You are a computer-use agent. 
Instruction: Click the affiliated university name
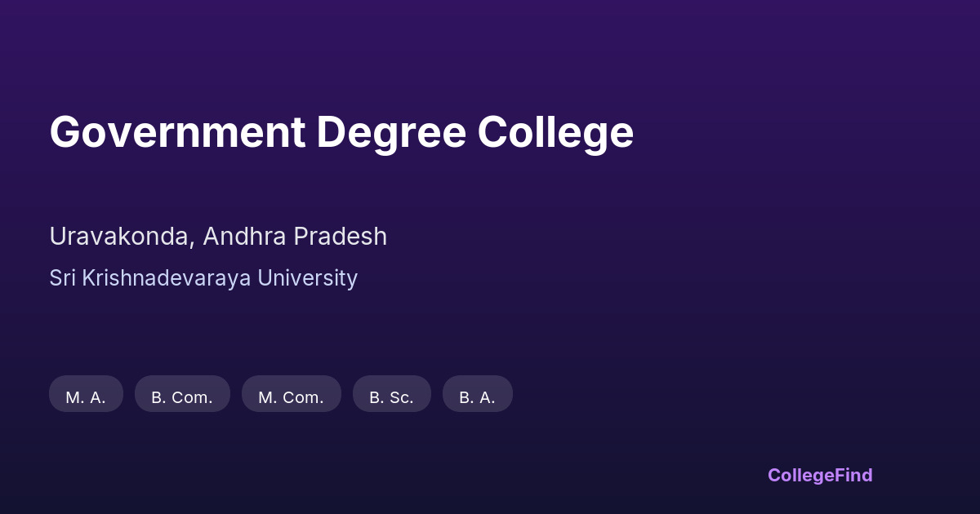203,278
